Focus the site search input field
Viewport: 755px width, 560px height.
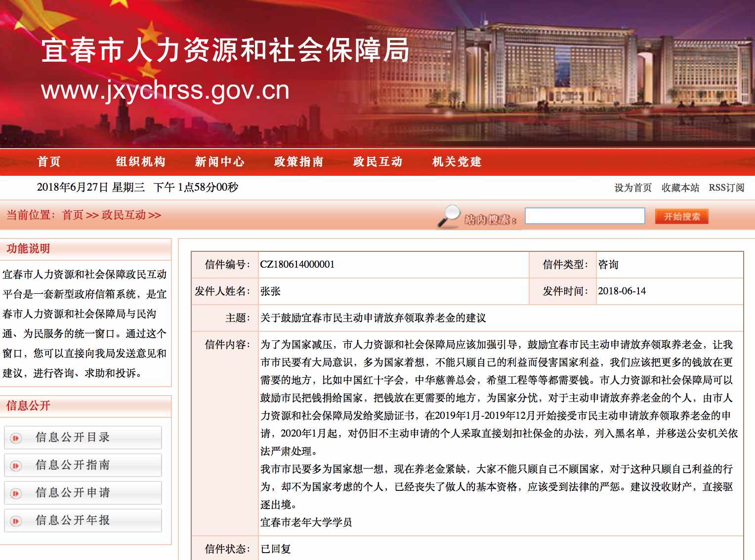(585, 216)
